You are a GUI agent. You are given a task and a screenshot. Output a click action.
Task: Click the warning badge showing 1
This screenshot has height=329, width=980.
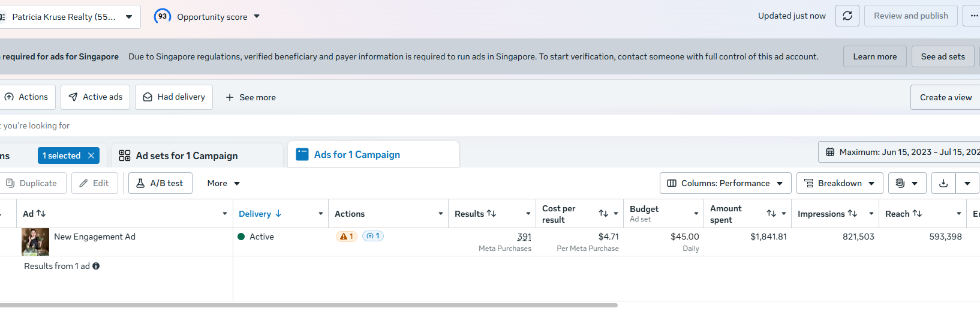(347, 236)
